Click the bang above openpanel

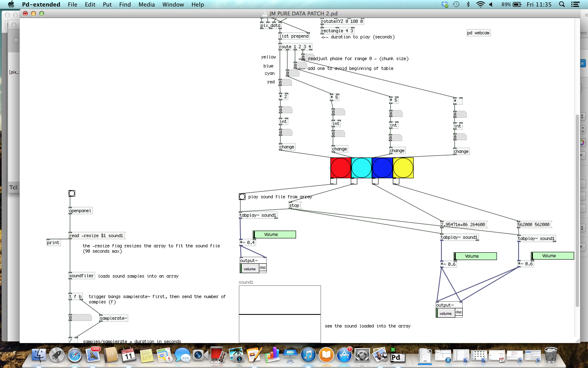(x=72, y=193)
